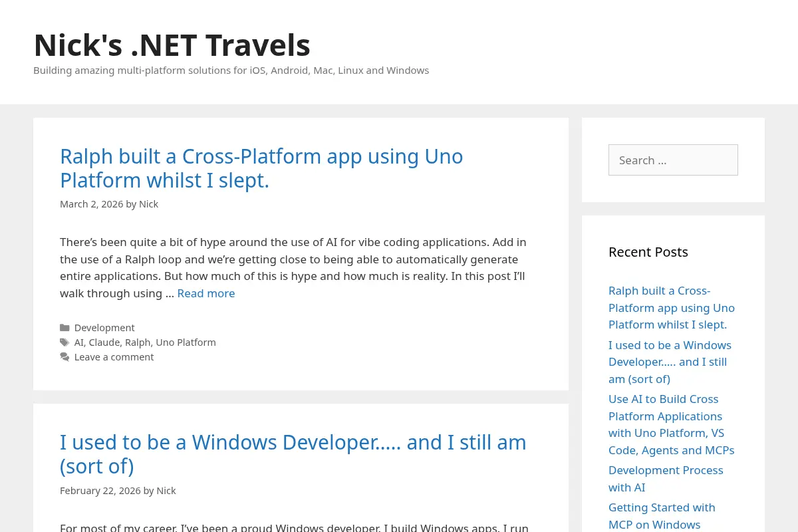
Task: Open the 'AI' tag
Action: (x=79, y=342)
